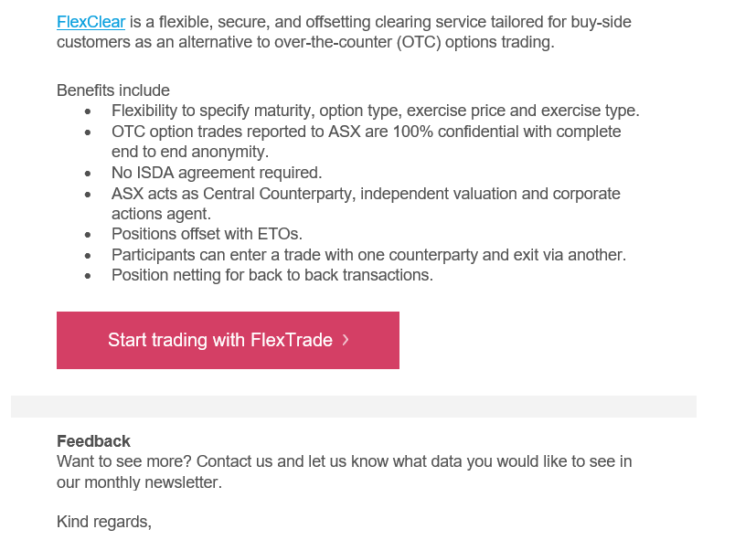
Task: Select the No ISDA agreement required line
Action: [x=217, y=173]
